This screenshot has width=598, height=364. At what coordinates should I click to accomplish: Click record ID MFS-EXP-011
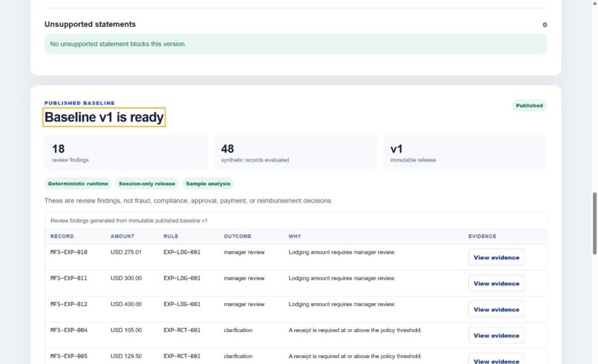coord(69,278)
